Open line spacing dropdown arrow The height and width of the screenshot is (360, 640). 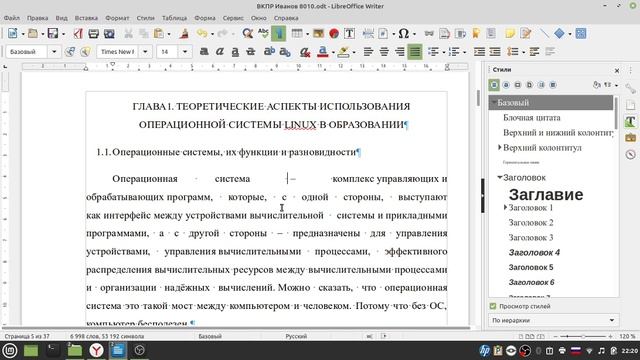coord(523,52)
